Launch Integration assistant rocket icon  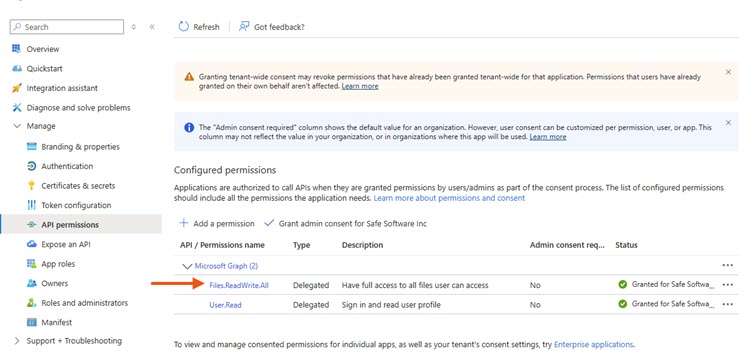[17, 88]
